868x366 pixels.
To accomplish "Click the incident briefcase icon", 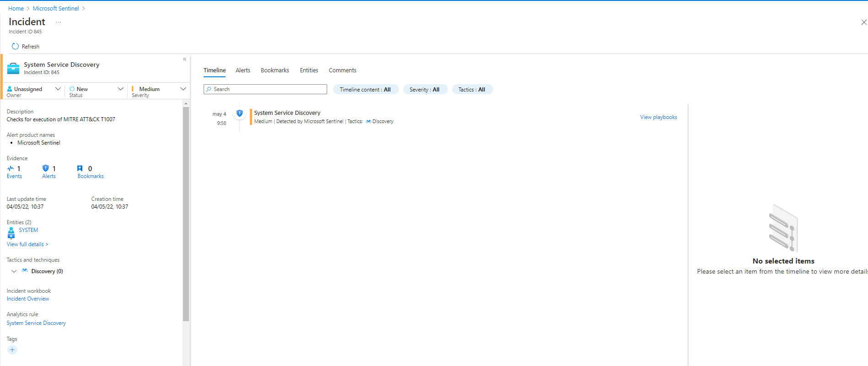I will coord(13,68).
